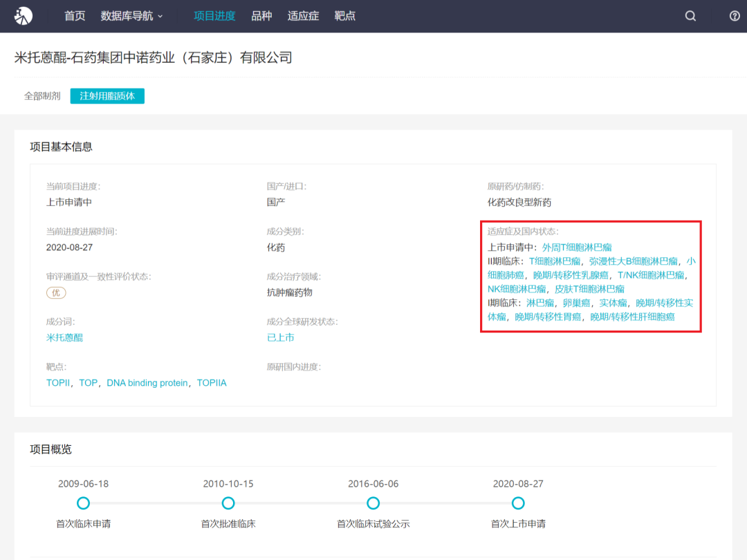Click the 项目基本信息 section heading
This screenshot has height=560, width=747.
[61, 147]
